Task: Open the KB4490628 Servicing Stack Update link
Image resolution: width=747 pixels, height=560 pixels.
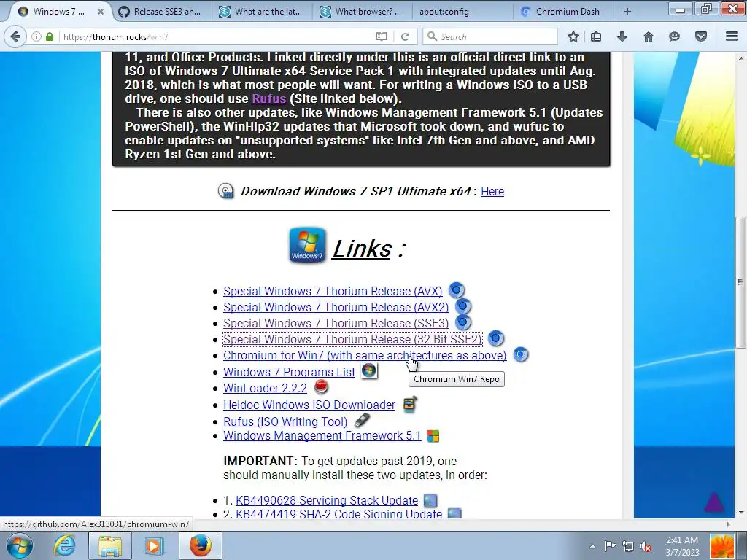Action: (x=327, y=500)
